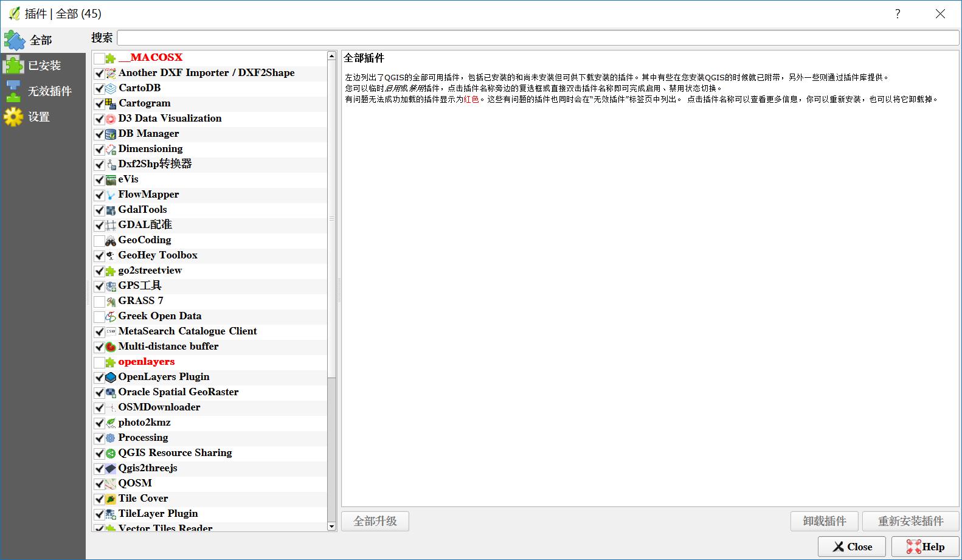Select the QOSM plugin row
This screenshot has height=560, width=962.
pyautogui.click(x=210, y=484)
